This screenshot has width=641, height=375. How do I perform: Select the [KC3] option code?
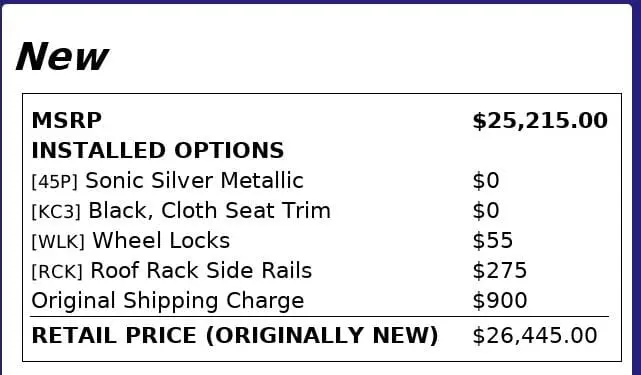click(56, 211)
